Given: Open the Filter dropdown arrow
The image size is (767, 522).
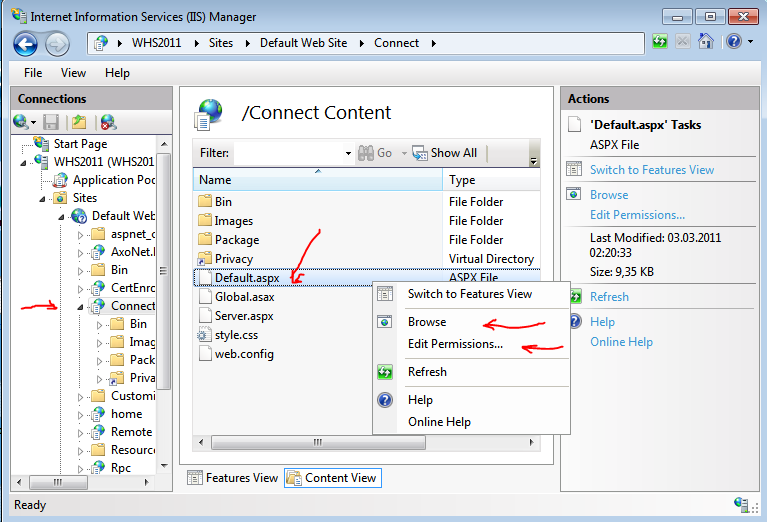Looking at the screenshot, I should (348, 153).
